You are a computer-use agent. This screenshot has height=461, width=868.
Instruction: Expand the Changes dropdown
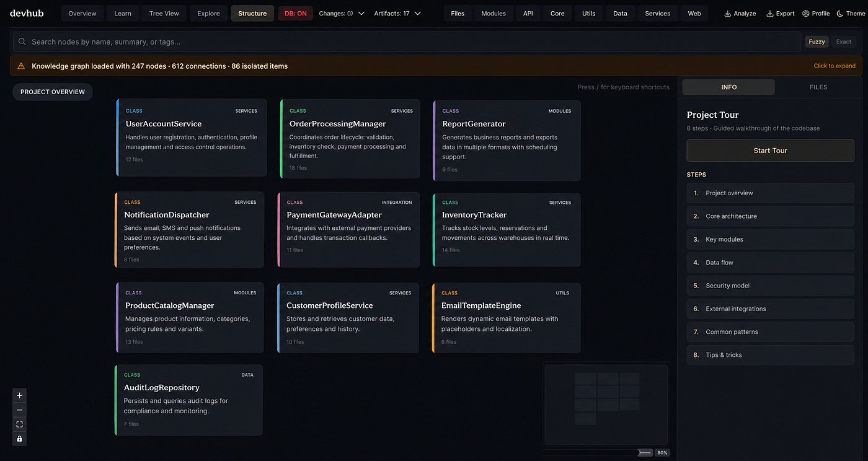point(342,13)
